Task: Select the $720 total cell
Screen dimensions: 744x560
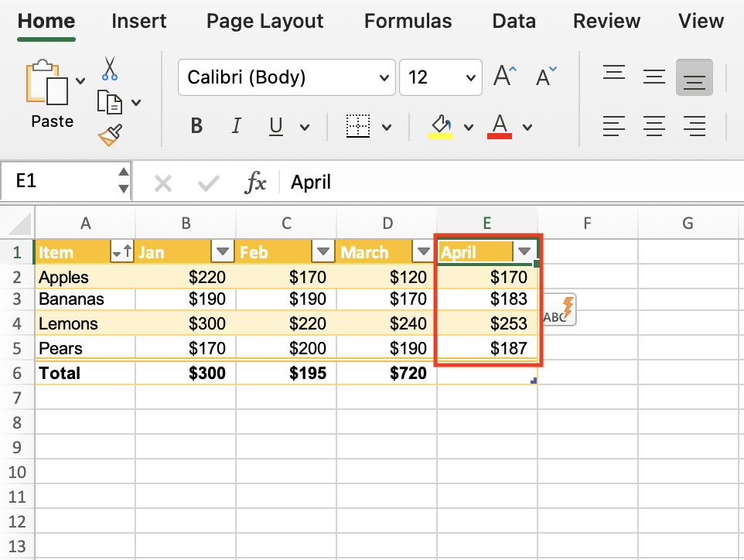Action: (387, 373)
